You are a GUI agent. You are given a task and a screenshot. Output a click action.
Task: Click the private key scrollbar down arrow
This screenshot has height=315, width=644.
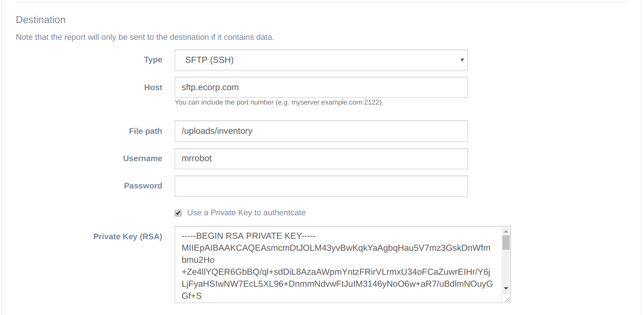tap(506, 288)
